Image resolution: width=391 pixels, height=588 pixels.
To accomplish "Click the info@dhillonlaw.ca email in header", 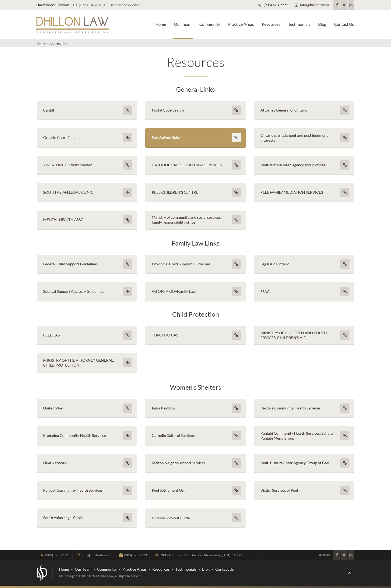I will 314,5.
